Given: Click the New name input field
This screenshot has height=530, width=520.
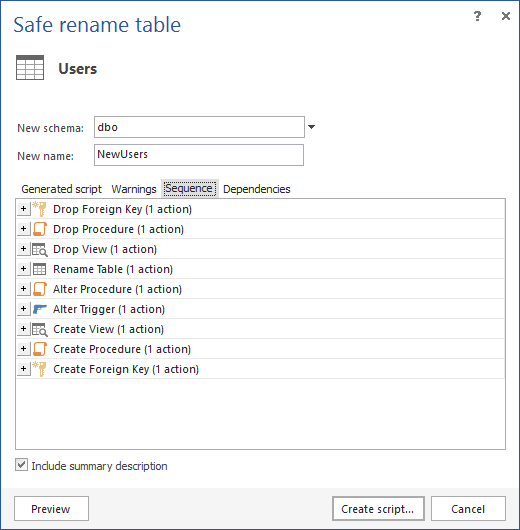Looking at the screenshot, I should click(199, 155).
